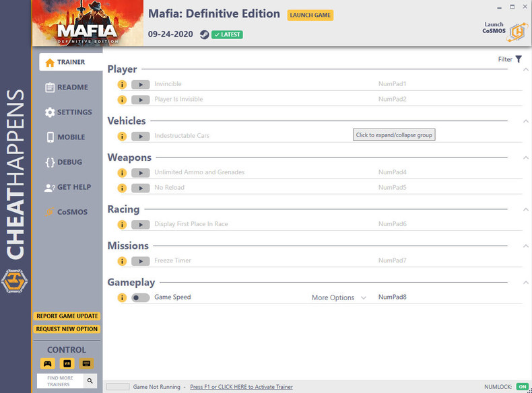
Task: Open the DEBUG tab
Action: coord(64,162)
